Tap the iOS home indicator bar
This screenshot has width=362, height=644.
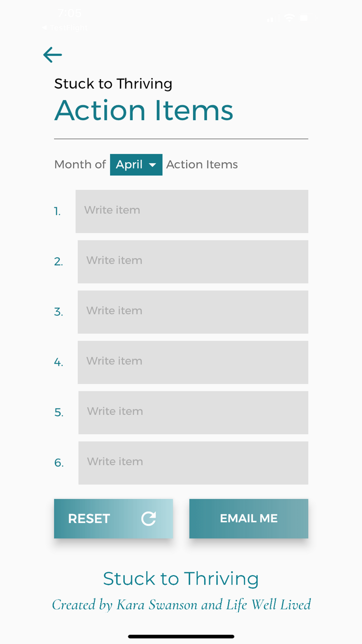click(181, 636)
